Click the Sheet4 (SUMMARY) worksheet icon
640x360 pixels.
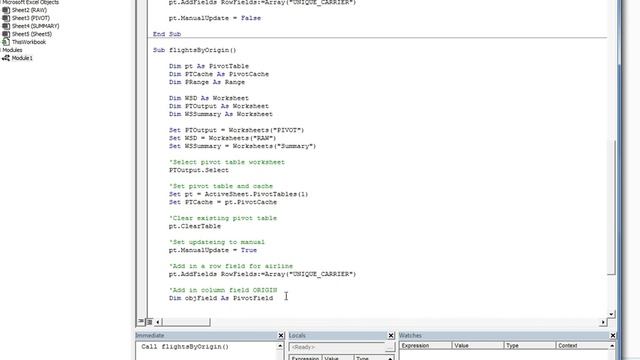pyautogui.click(x=6, y=26)
